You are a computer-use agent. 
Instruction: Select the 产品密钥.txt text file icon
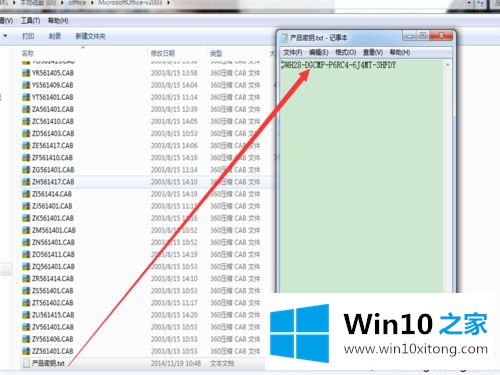(x=26, y=363)
